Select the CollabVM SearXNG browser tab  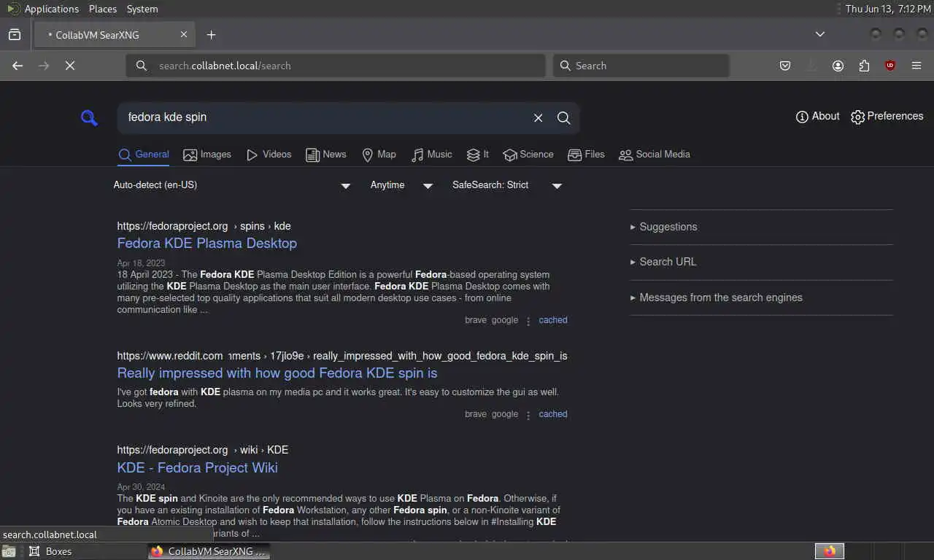point(114,34)
